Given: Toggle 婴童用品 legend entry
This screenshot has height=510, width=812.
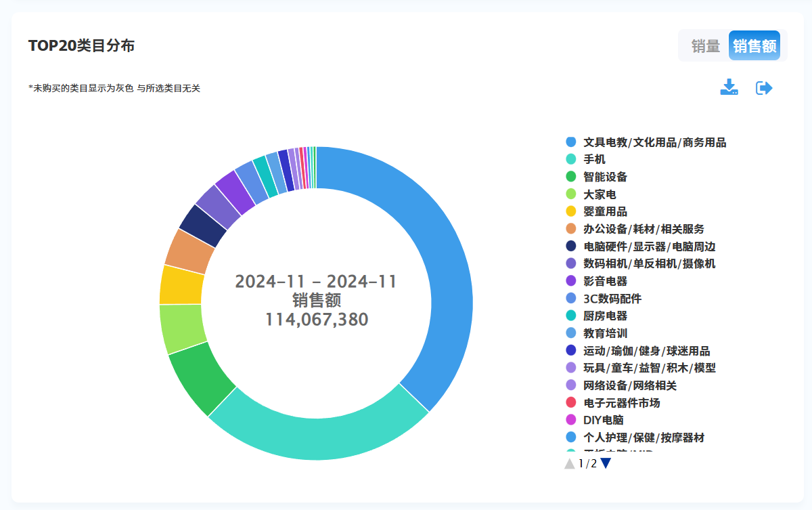Looking at the screenshot, I should (597, 211).
